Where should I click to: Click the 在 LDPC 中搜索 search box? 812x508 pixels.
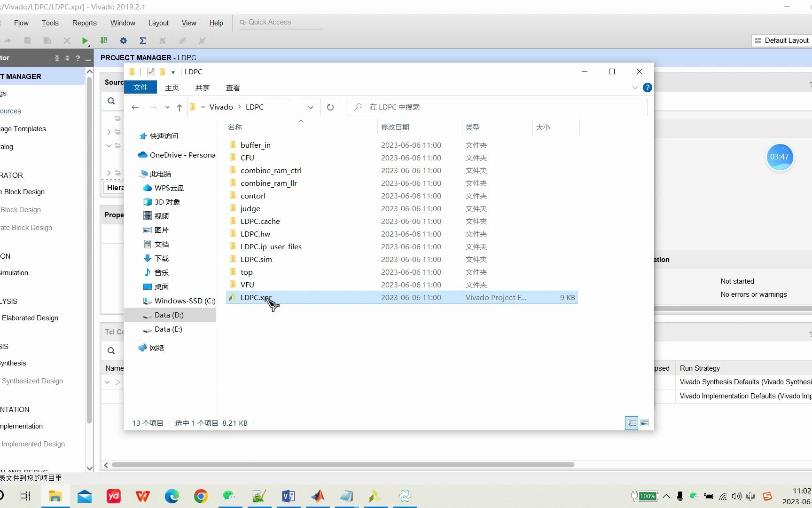[497, 107]
